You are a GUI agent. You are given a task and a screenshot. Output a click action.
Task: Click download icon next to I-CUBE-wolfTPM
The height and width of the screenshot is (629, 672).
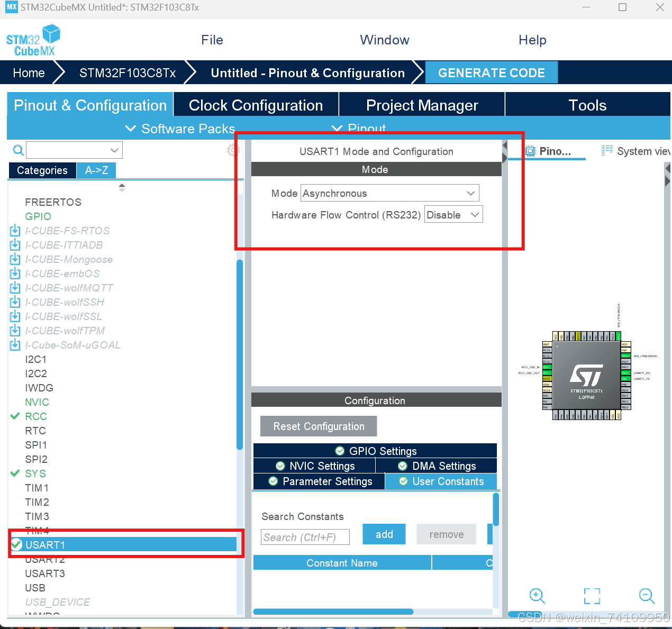tap(15, 330)
